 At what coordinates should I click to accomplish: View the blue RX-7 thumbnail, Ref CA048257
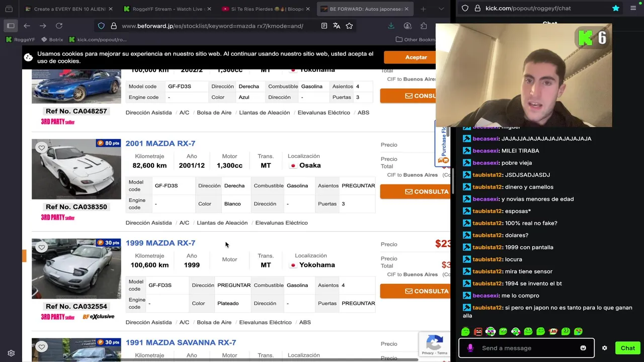pyautogui.click(x=76, y=86)
